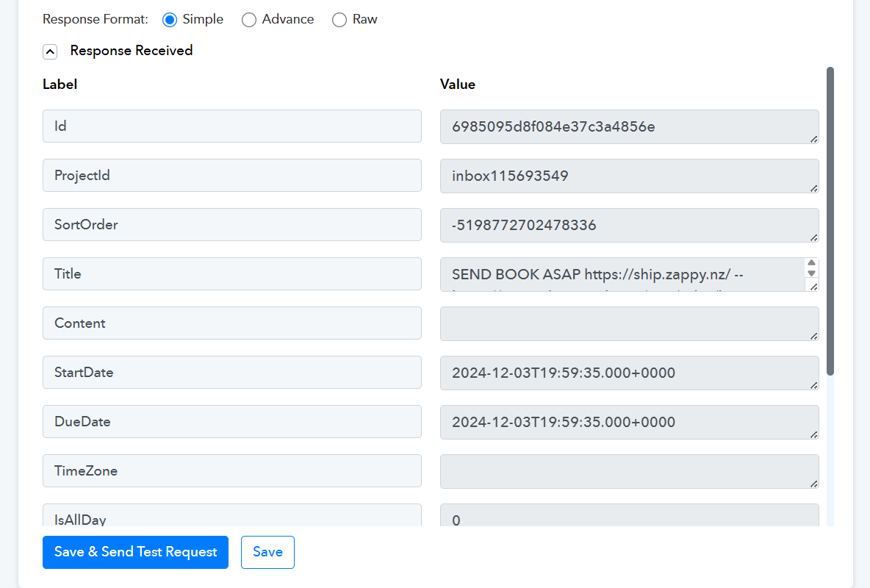This screenshot has height=588, width=870.
Task: Click the Id label field
Action: 231,126
